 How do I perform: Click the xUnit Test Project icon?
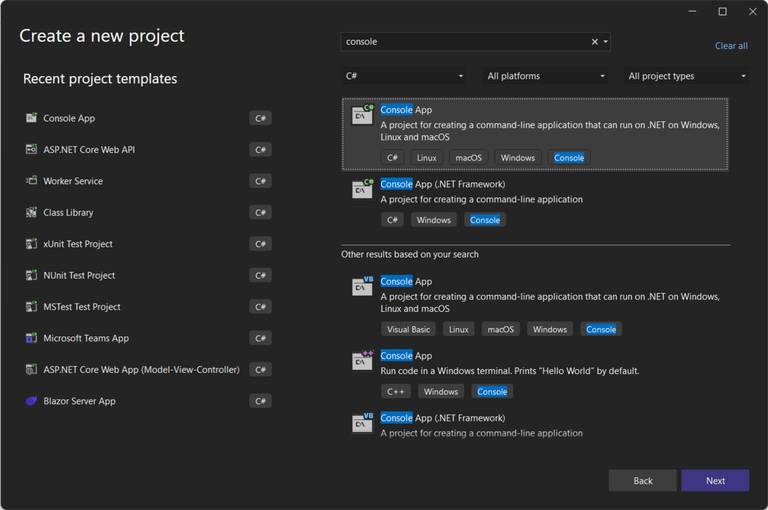pos(33,244)
